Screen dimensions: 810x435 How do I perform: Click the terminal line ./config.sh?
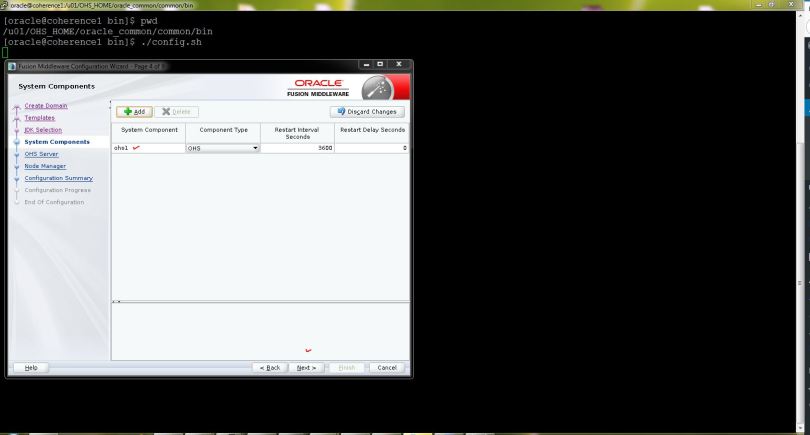[171, 42]
